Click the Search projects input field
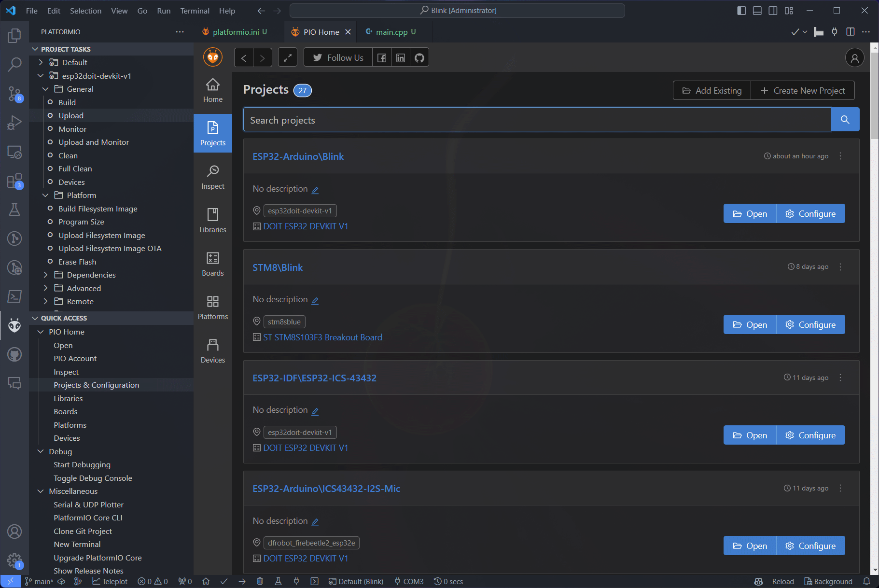Viewport: 879px width, 588px height. [x=537, y=120]
